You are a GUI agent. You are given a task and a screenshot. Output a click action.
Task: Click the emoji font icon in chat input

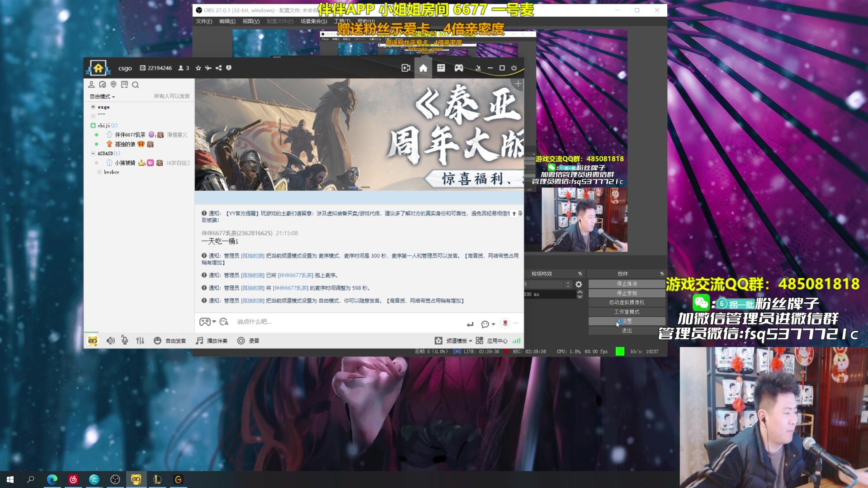tap(224, 322)
